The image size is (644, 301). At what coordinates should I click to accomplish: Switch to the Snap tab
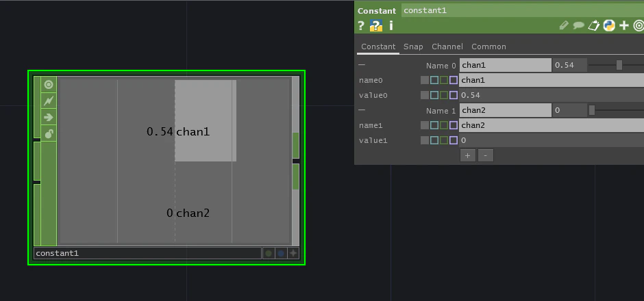413,47
